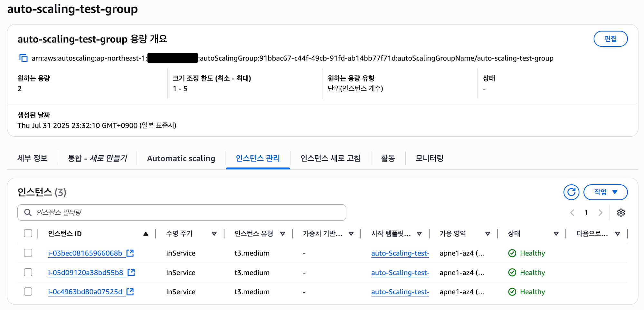The width and height of the screenshot is (644, 310).
Task: Open instance link i-0c4963bd80a07525d
Action: 85,292
